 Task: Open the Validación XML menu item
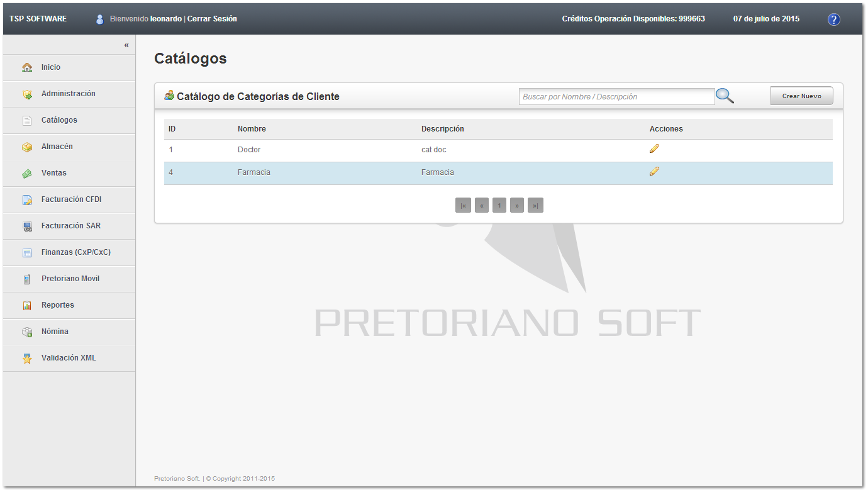tap(69, 358)
